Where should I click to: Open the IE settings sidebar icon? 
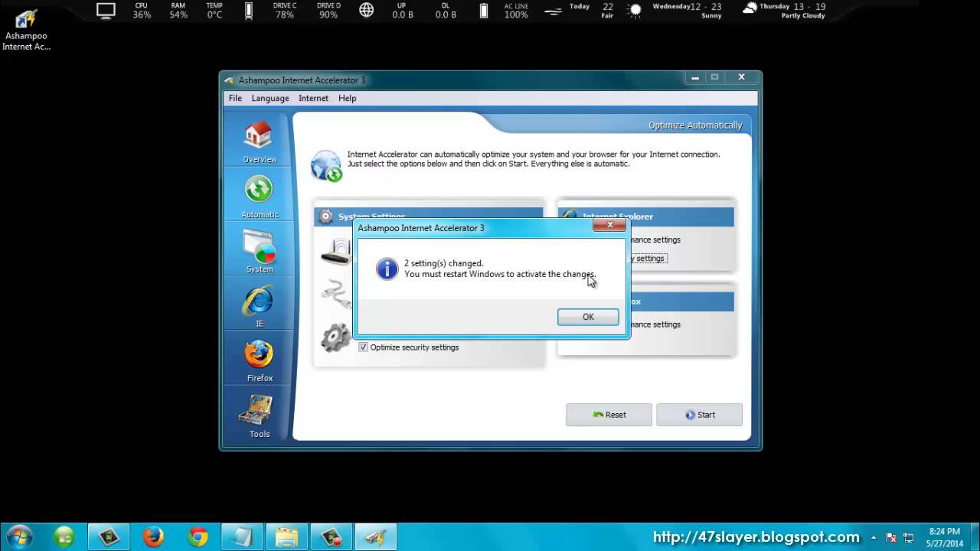pyautogui.click(x=260, y=306)
